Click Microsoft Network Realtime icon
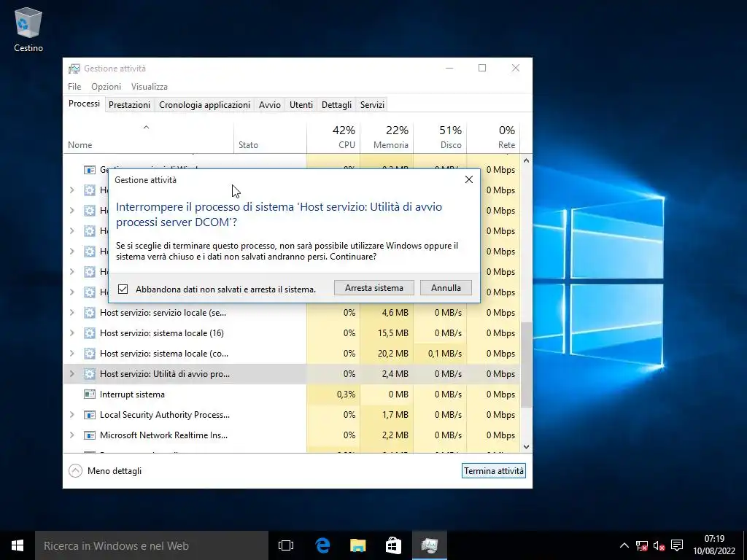 click(x=90, y=435)
